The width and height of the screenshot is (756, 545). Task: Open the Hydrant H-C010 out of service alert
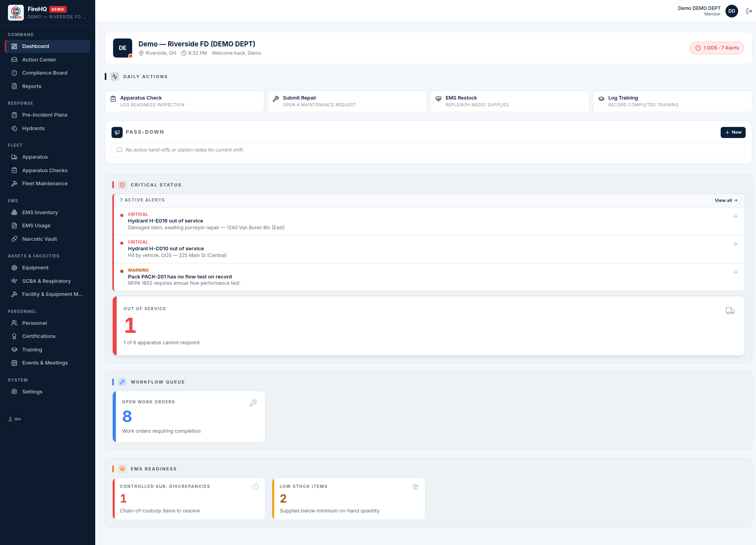[429, 249]
